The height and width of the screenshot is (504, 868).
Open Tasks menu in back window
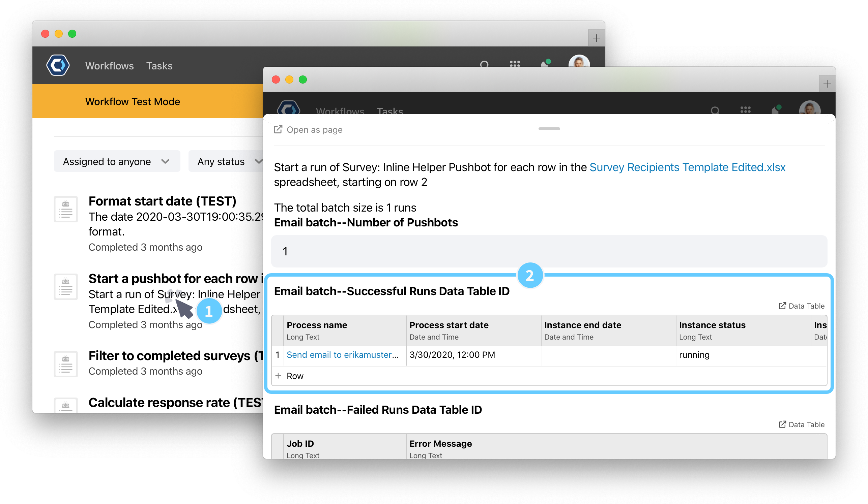(x=159, y=66)
